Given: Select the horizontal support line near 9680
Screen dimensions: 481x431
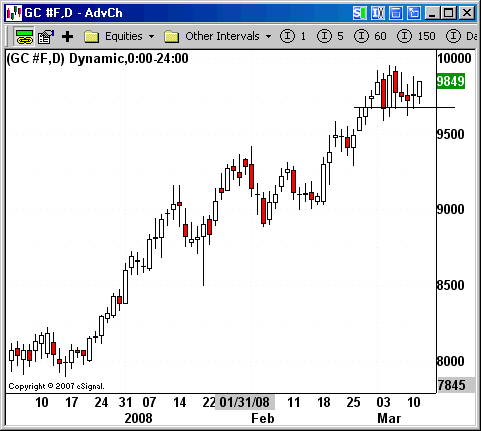Looking at the screenshot, I should pyautogui.click(x=404, y=107).
